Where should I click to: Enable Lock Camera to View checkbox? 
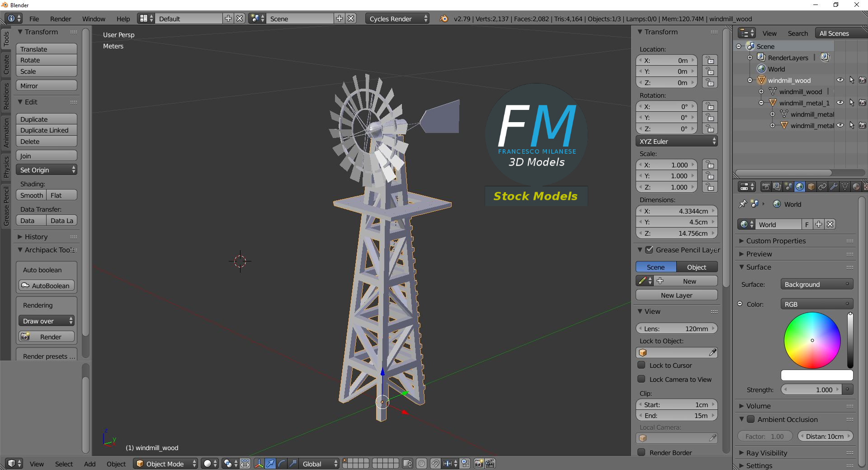coord(642,379)
